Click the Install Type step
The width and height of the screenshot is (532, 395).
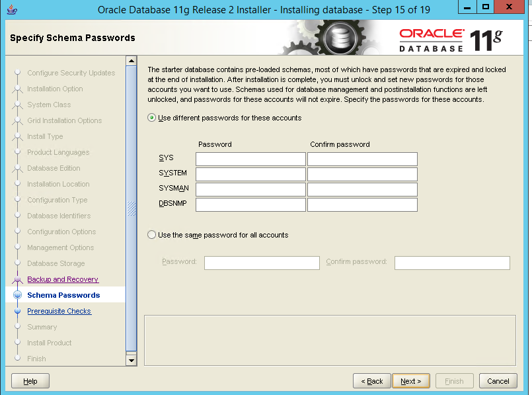pos(45,136)
